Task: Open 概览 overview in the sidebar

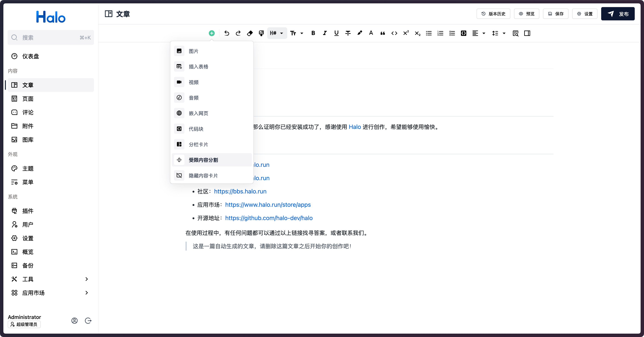Action: point(51,252)
